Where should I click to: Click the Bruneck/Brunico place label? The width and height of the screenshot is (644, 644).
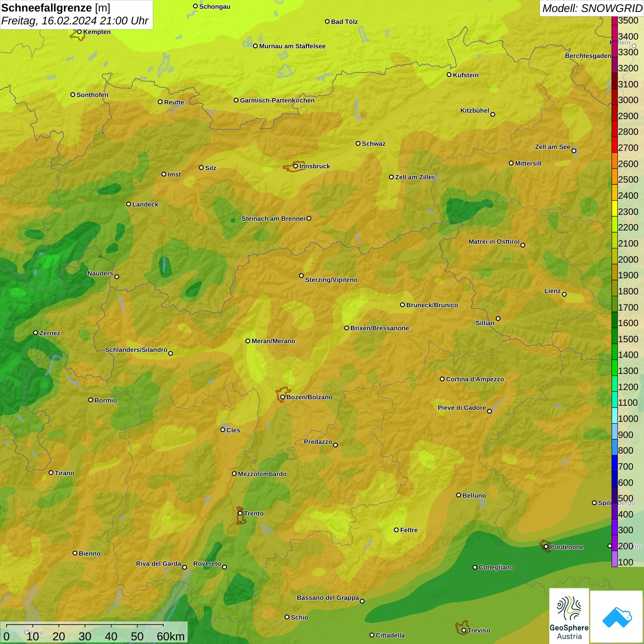click(x=432, y=305)
